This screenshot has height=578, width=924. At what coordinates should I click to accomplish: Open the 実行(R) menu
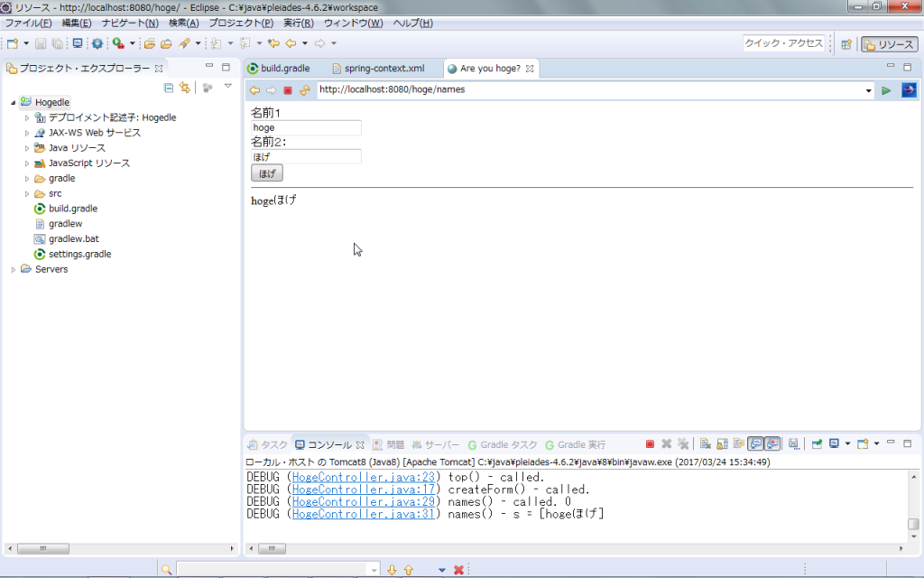pos(298,23)
